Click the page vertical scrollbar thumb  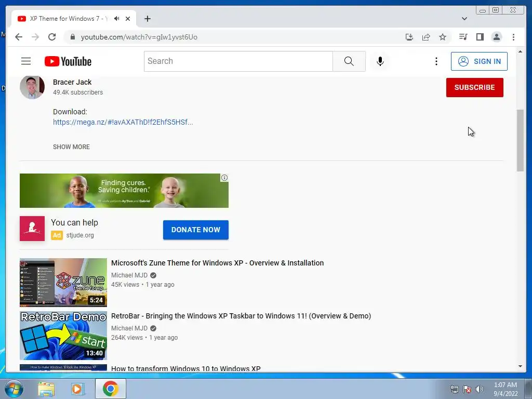click(520, 140)
